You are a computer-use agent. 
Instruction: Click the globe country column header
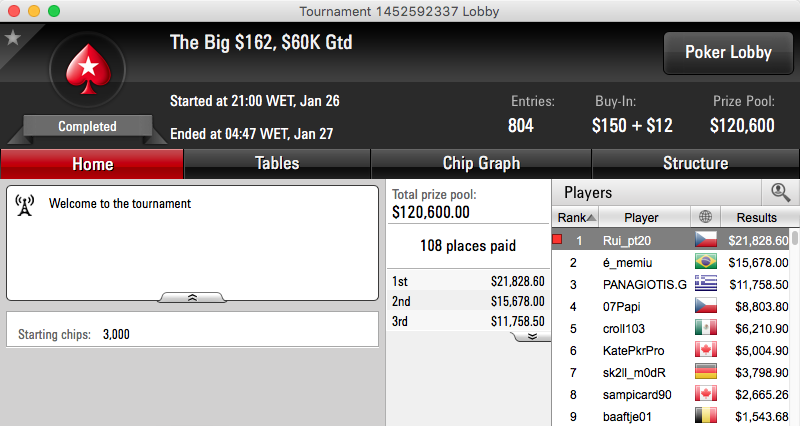706,217
